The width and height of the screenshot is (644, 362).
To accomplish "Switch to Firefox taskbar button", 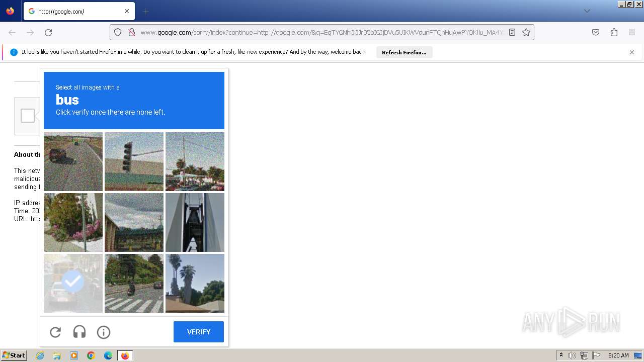I will point(125,355).
